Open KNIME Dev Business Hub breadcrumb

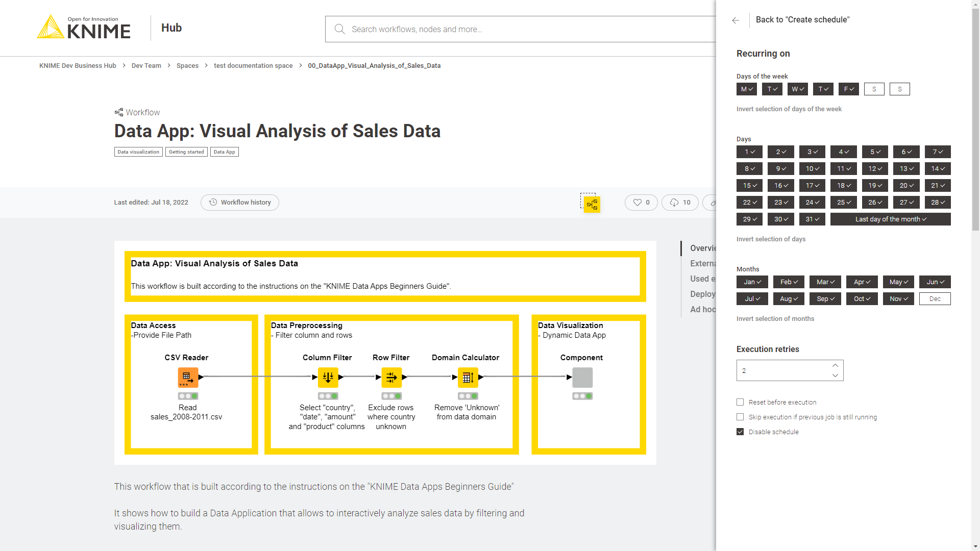78,66
